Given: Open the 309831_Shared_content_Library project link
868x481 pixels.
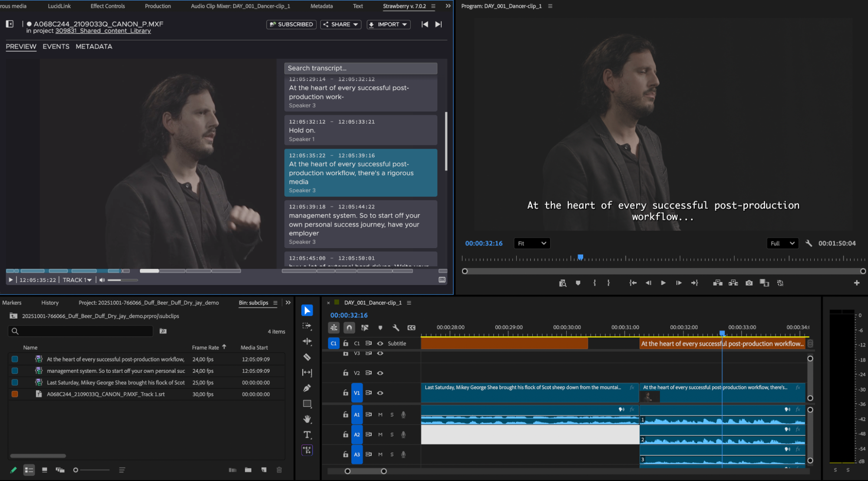Looking at the screenshot, I should 103,31.
